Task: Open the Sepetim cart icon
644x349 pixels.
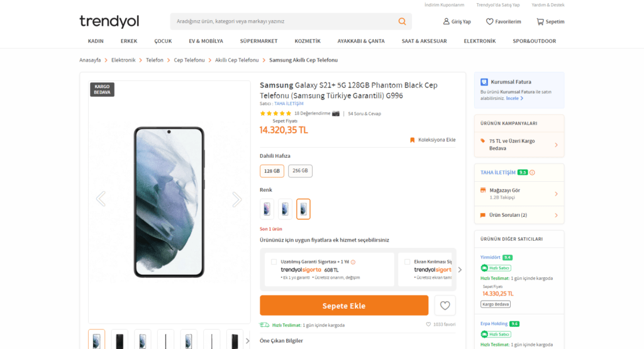Action: [540, 21]
